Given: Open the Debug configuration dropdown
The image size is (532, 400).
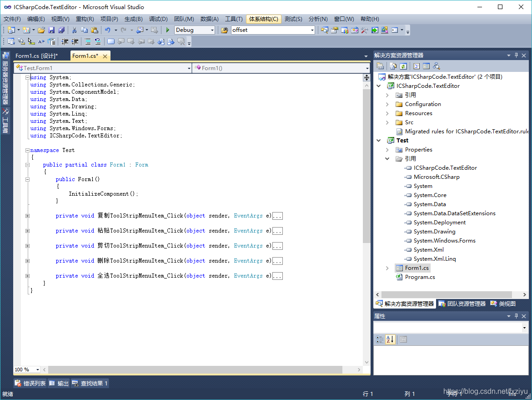Looking at the screenshot, I should click(212, 30).
